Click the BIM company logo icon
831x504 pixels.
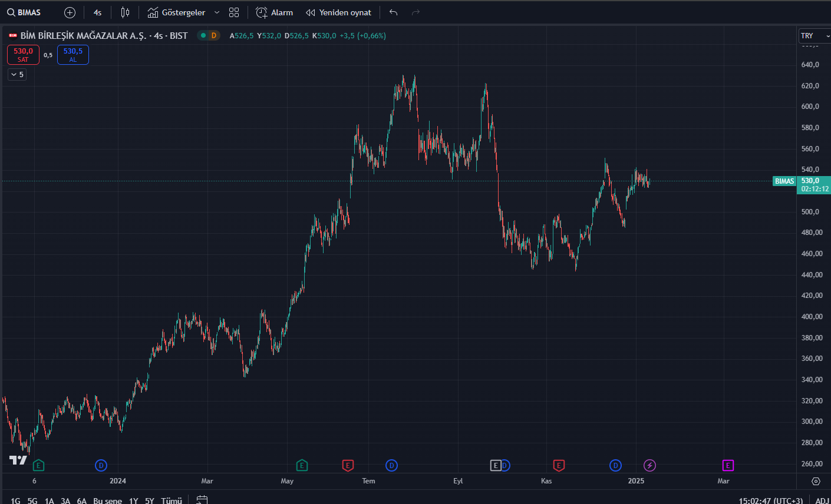[13, 36]
